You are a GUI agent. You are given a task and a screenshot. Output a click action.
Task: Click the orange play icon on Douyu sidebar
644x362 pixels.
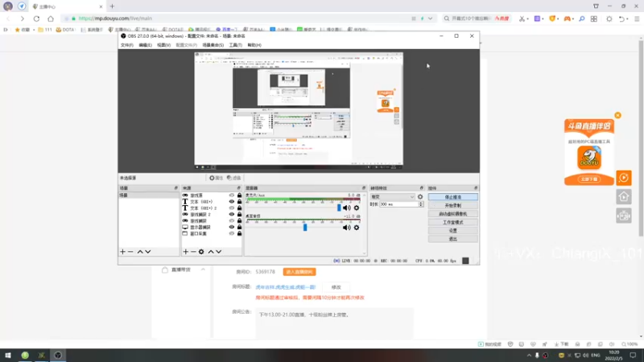tap(623, 178)
